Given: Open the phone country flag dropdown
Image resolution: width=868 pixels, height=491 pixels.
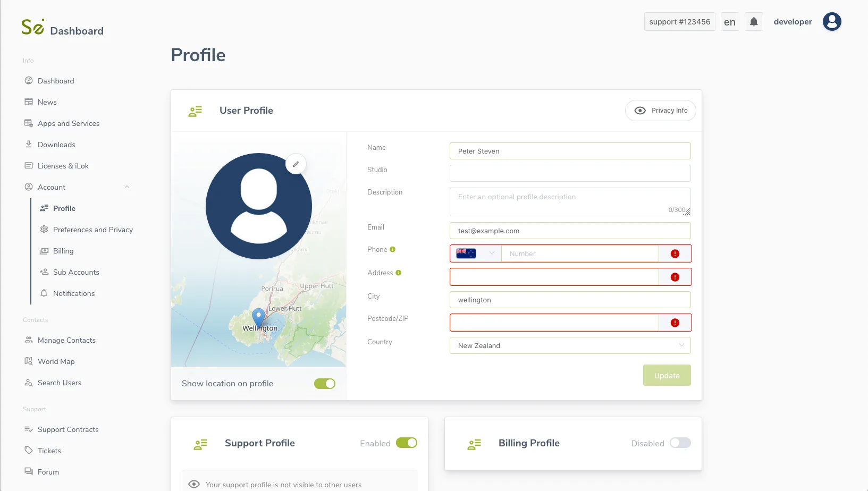Looking at the screenshot, I should [x=475, y=254].
